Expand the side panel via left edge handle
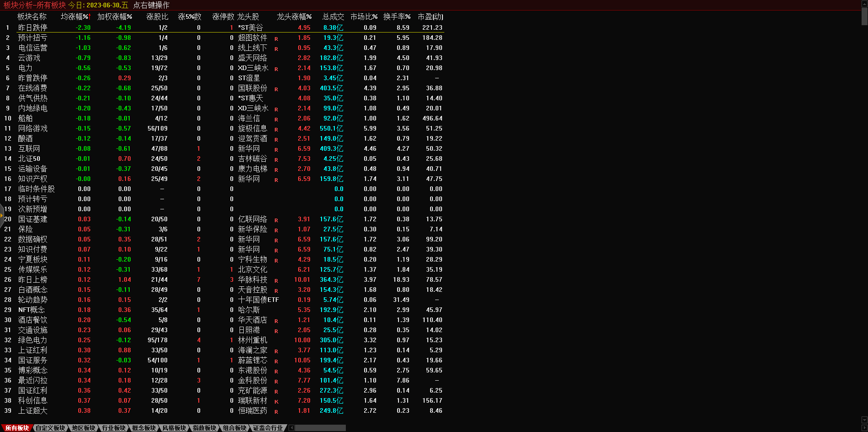Screen dimensions: 868x432 click(x=2, y=214)
